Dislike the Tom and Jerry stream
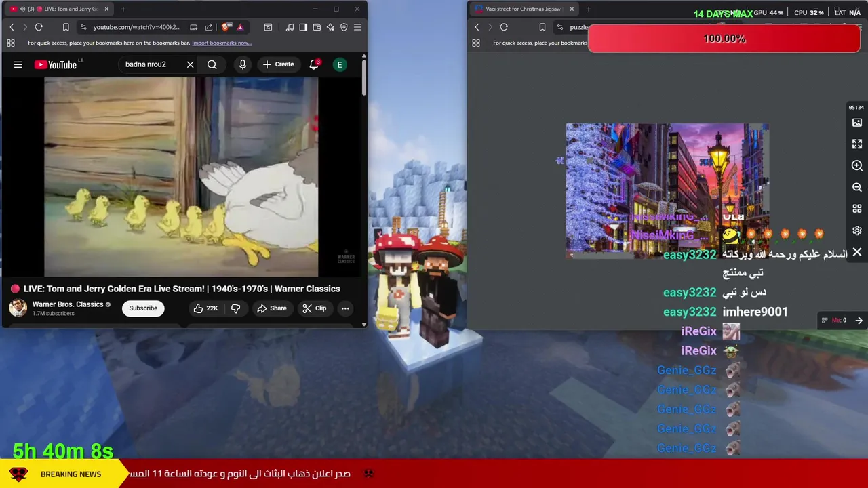The height and width of the screenshot is (488, 868). coord(235,308)
